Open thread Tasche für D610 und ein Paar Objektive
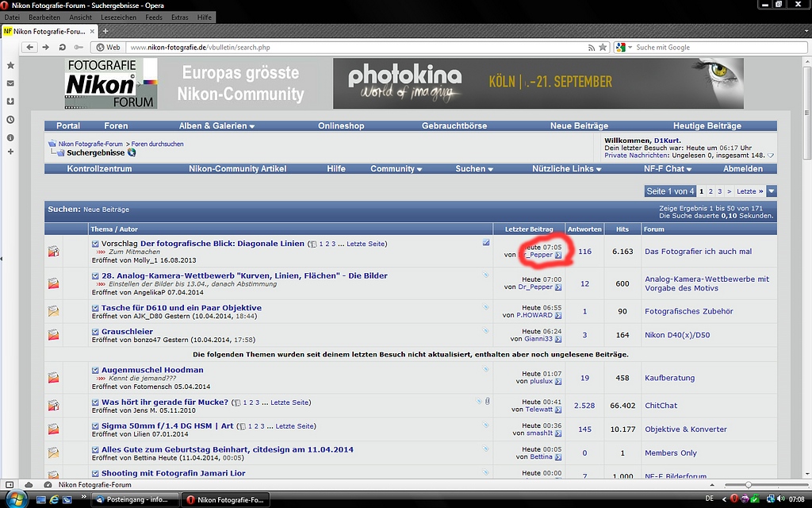The width and height of the screenshot is (812, 508). (182, 308)
